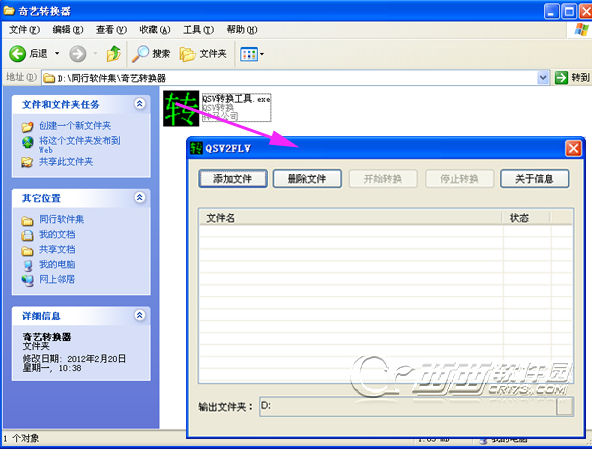
Task: Open the Views dropdown in toolbar
Action: point(252,54)
